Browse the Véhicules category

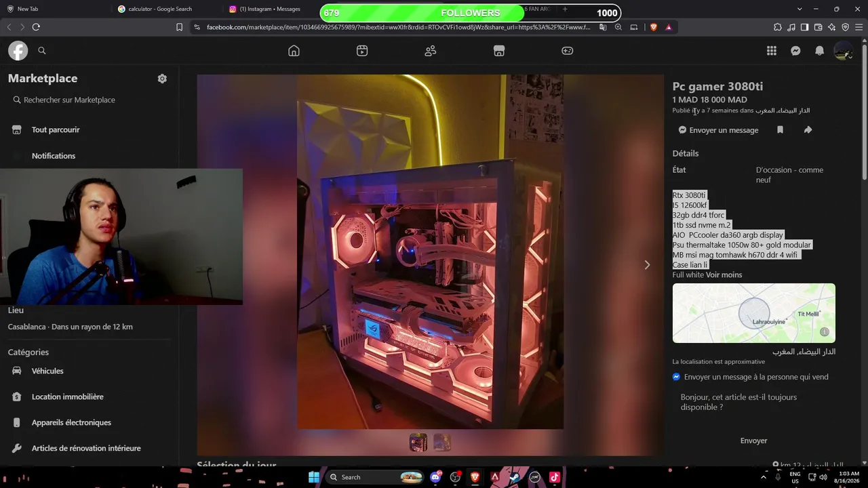(88, 371)
